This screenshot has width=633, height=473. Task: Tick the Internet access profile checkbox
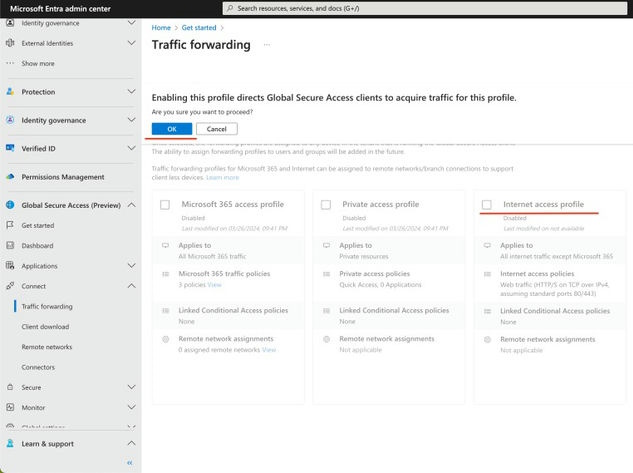click(x=487, y=205)
